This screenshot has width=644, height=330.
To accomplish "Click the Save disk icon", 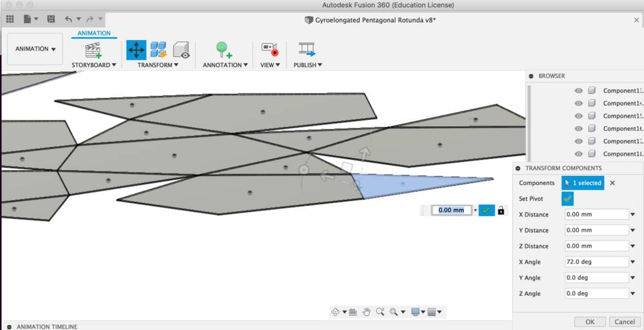I will tap(51, 19).
